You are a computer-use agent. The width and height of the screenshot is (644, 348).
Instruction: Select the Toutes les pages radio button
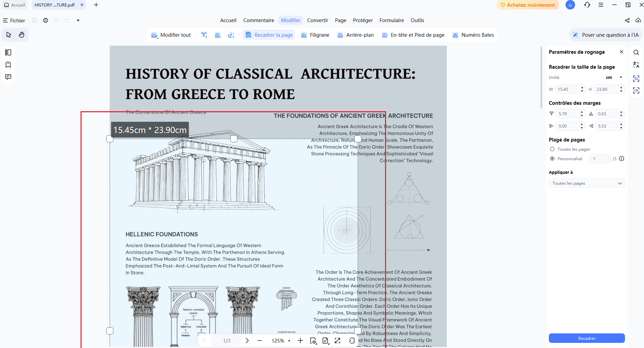click(x=552, y=149)
